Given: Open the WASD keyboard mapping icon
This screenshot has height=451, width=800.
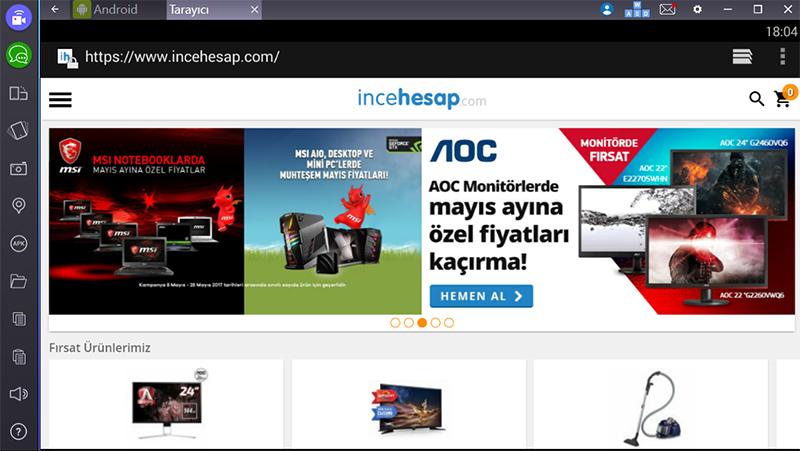Looking at the screenshot, I should click(x=637, y=9).
